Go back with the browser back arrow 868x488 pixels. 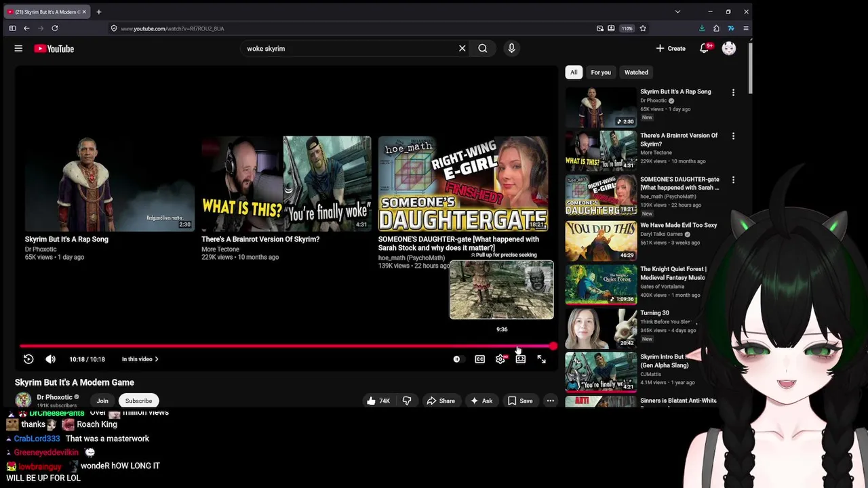[x=26, y=28]
